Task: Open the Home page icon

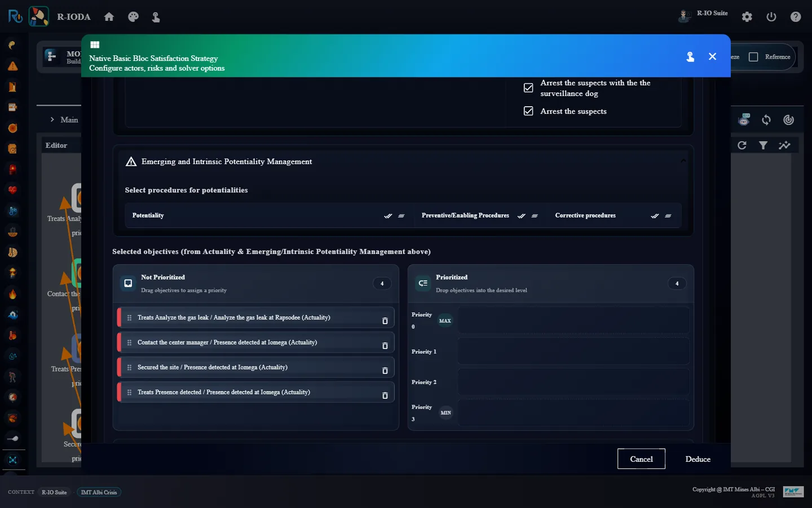Action: coord(109,17)
